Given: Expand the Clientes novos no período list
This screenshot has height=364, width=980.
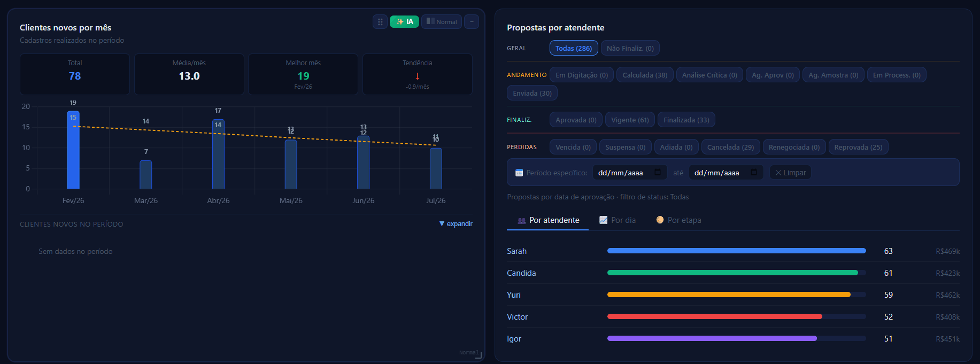Looking at the screenshot, I should [456, 223].
